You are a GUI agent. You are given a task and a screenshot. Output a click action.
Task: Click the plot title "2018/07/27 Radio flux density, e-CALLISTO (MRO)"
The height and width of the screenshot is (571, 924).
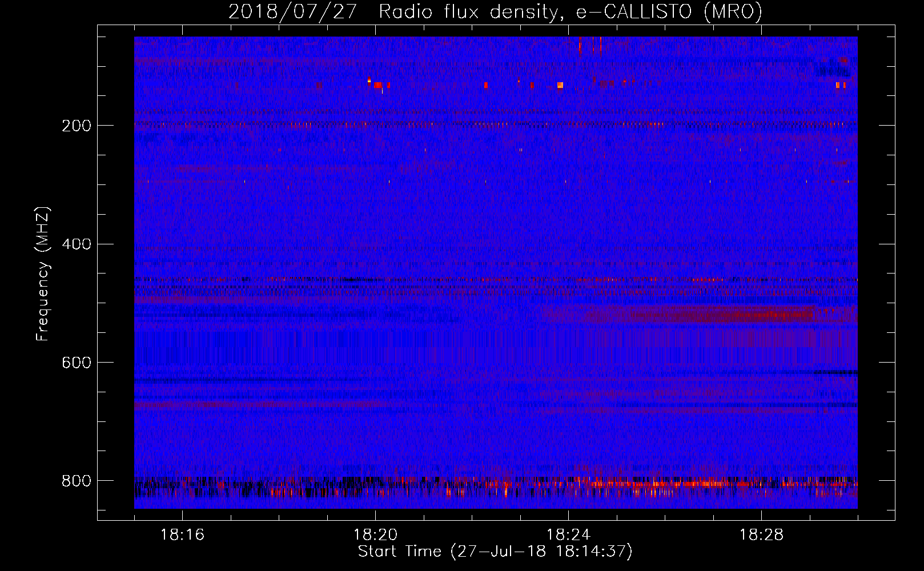point(495,11)
